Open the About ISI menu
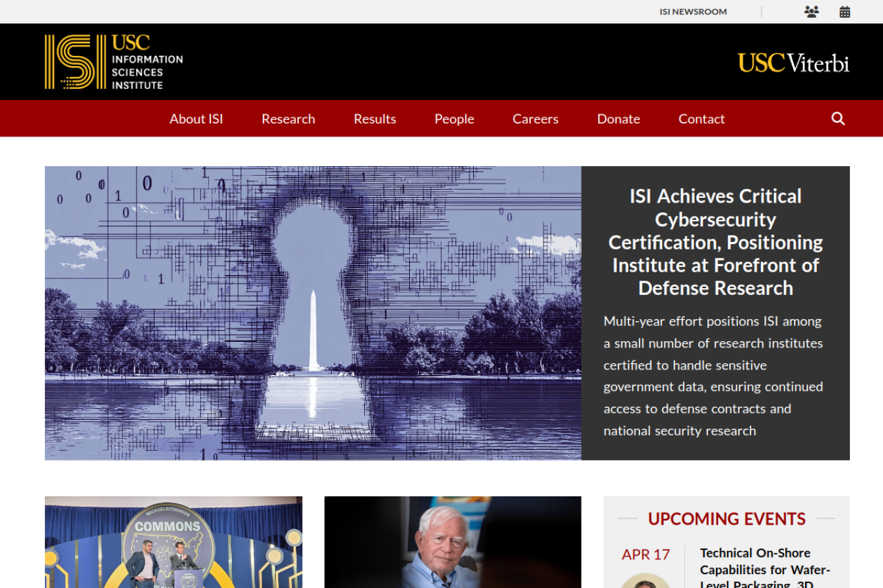 tap(196, 119)
